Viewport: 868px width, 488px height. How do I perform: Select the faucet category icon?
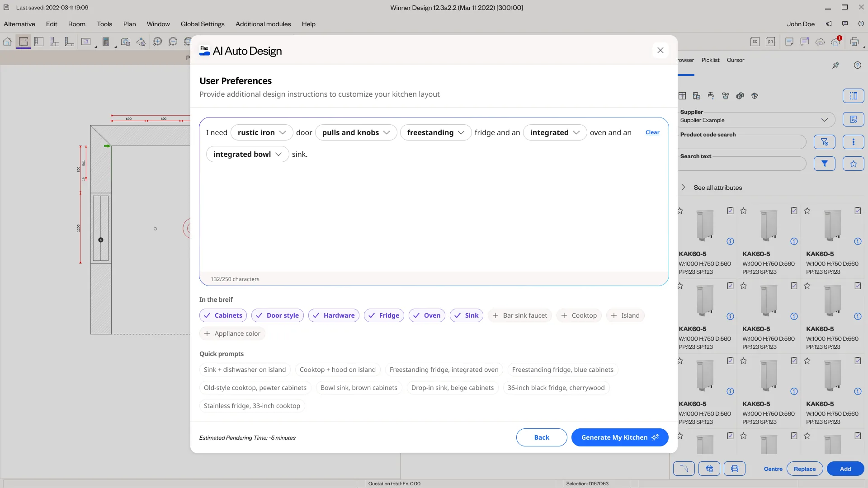pyautogui.click(x=711, y=96)
